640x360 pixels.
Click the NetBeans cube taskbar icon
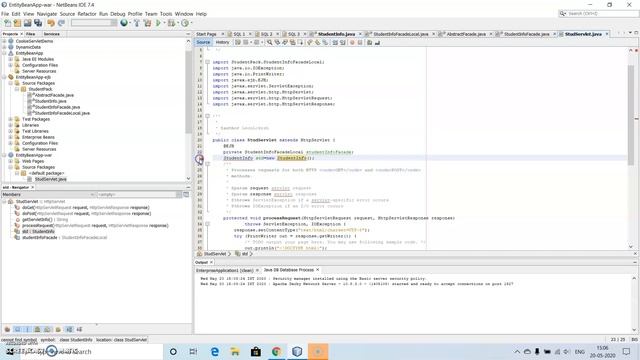(x=297, y=351)
